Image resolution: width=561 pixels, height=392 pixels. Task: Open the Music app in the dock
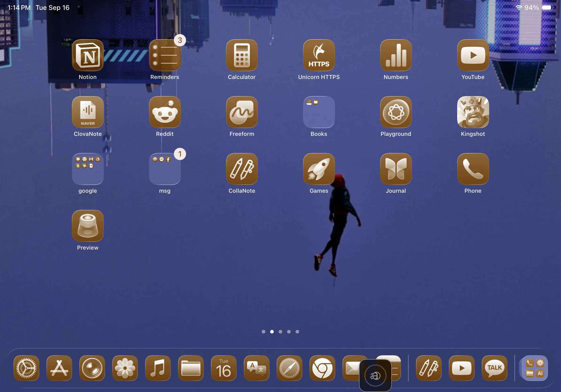pos(158,368)
